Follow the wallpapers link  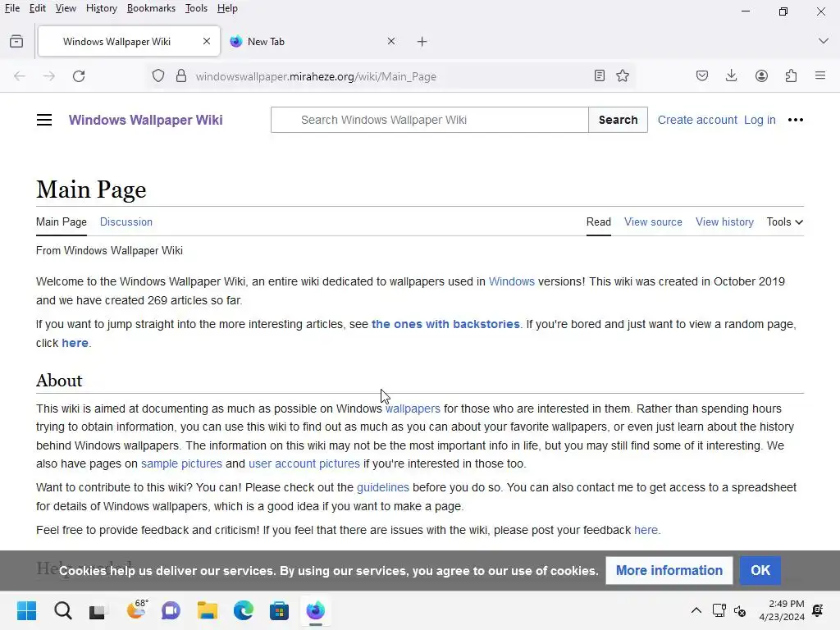tap(413, 409)
